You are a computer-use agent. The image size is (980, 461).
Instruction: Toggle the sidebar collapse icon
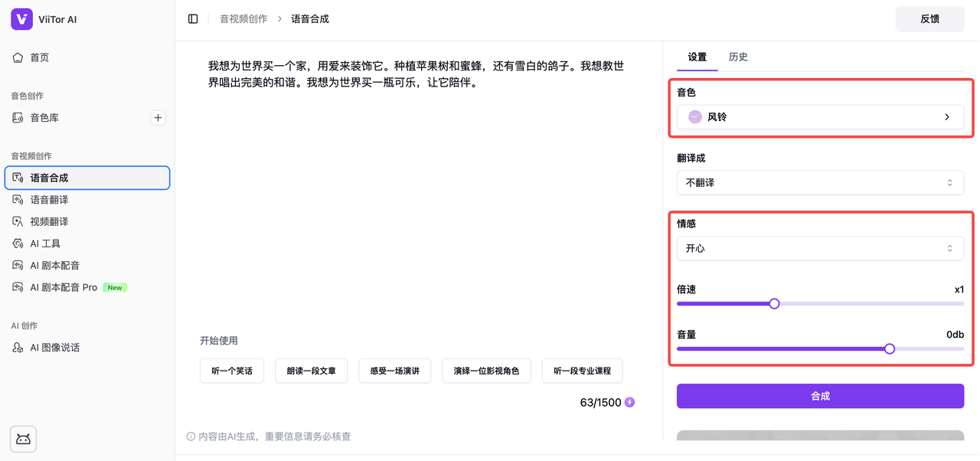193,19
